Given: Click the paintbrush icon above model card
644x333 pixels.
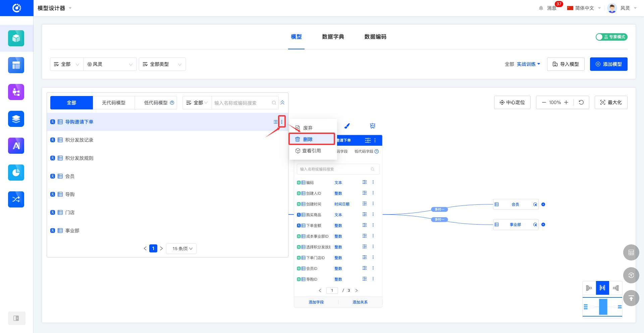Looking at the screenshot, I should point(347,126).
